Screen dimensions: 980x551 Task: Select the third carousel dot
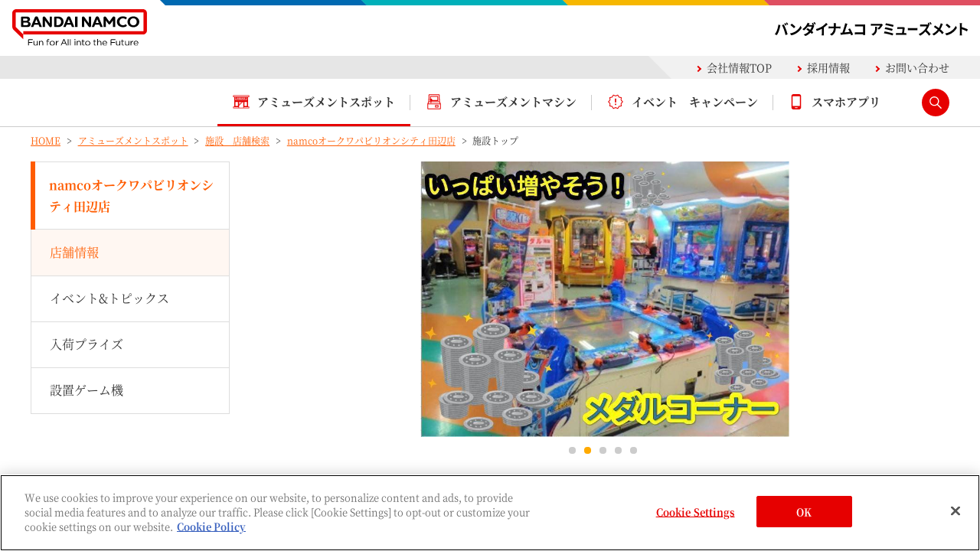[603, 450]
